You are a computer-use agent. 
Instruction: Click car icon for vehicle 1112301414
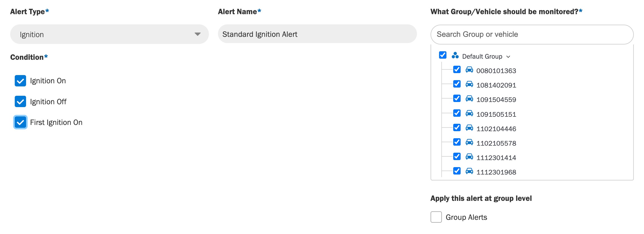(x=469, y=157)
